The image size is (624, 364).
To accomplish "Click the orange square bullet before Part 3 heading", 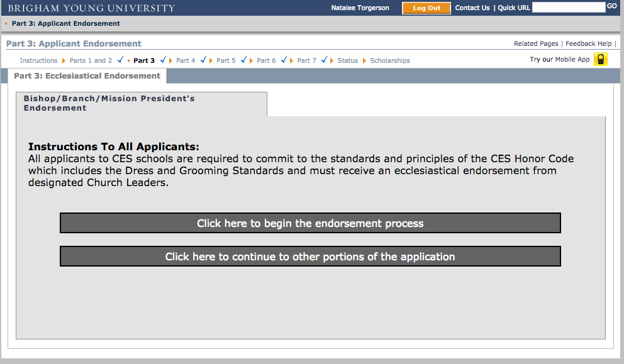I will [5, 23].
